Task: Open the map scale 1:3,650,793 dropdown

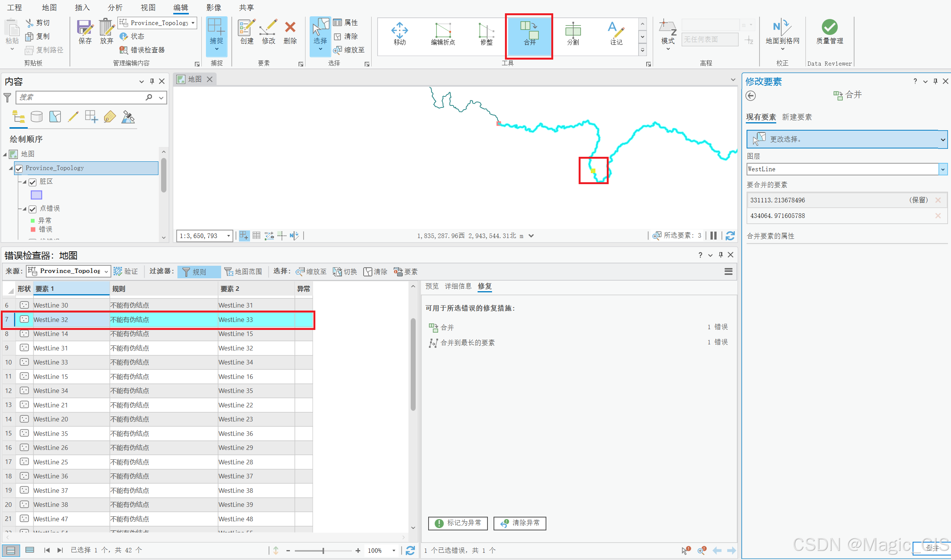Action: pyautogui.click(x=228, y=236)
